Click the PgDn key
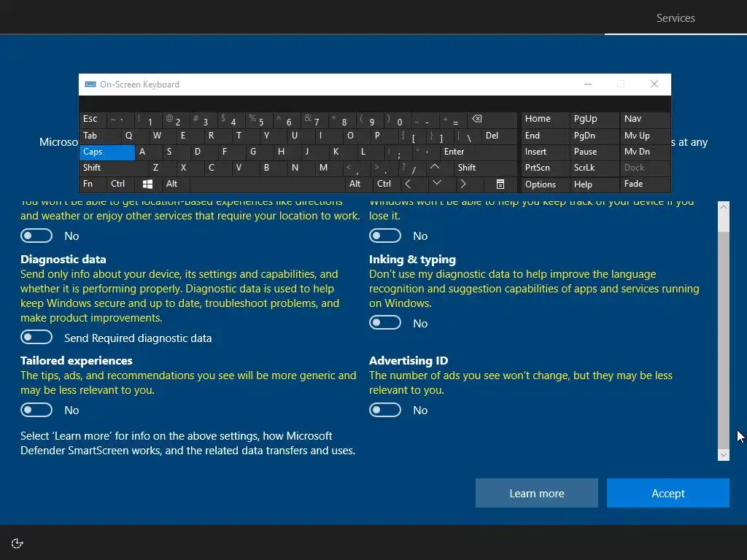Image resolution: width=747 pixels, height=560 pixels. (595, 136)
